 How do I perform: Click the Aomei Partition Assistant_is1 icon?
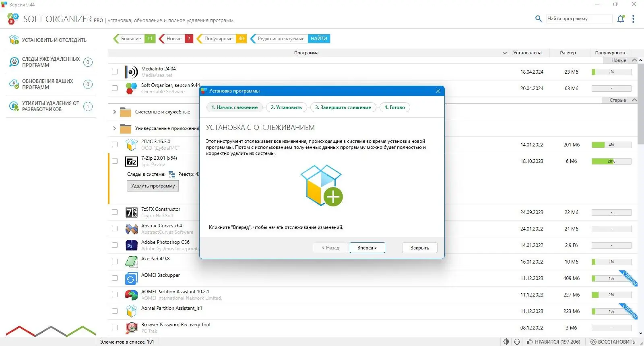pos(131,311)
